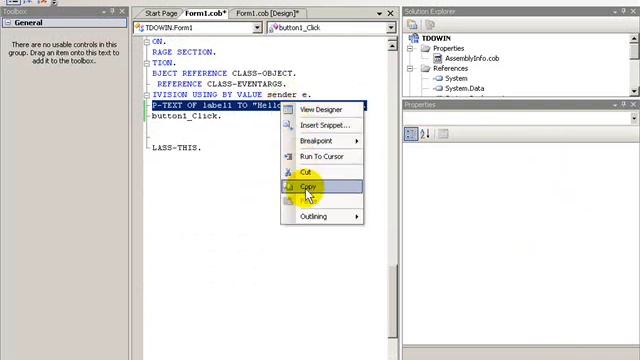Image resolution: width=640 pixels, height=360 pixels.
Task: Click Categorized view icon in Properties
Action: 411,134
